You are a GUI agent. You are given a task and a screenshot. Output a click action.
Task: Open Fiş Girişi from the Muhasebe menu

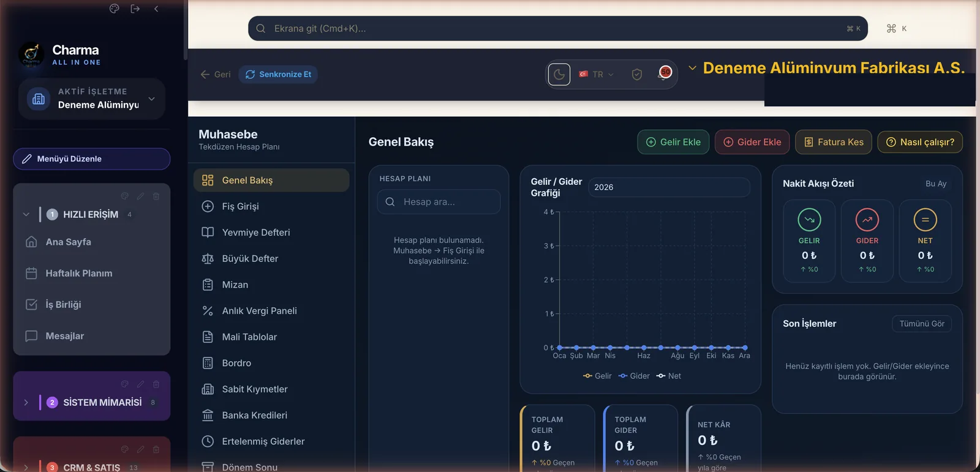pyautogui.click(x=271, y=206)
